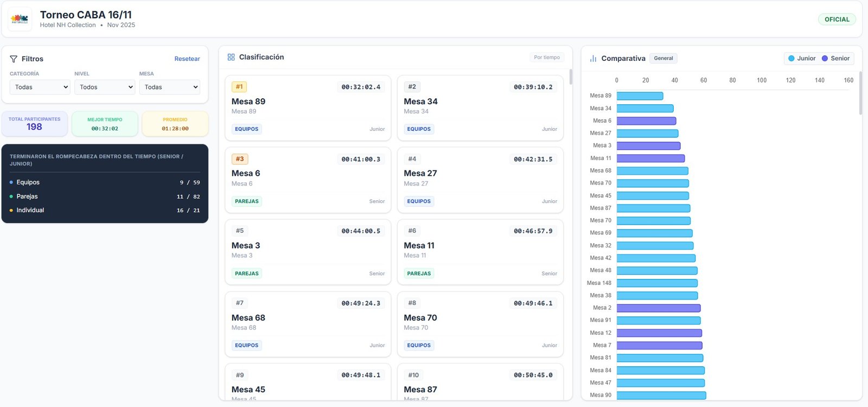This screenshot has height=407, width=868.
Task: Click the Por tiempo sort button
Action: click(x=546, y=58)
